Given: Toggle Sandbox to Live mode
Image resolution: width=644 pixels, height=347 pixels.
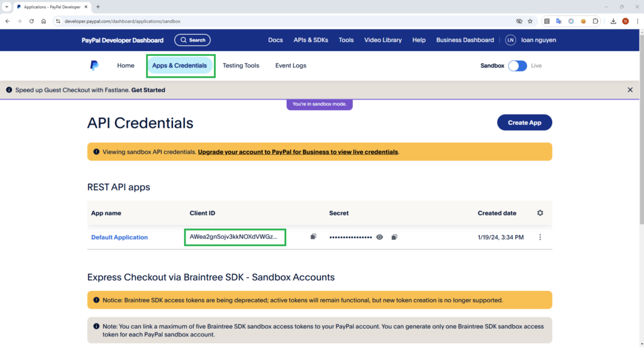Looking at the screenshot, I should point(517,65).
